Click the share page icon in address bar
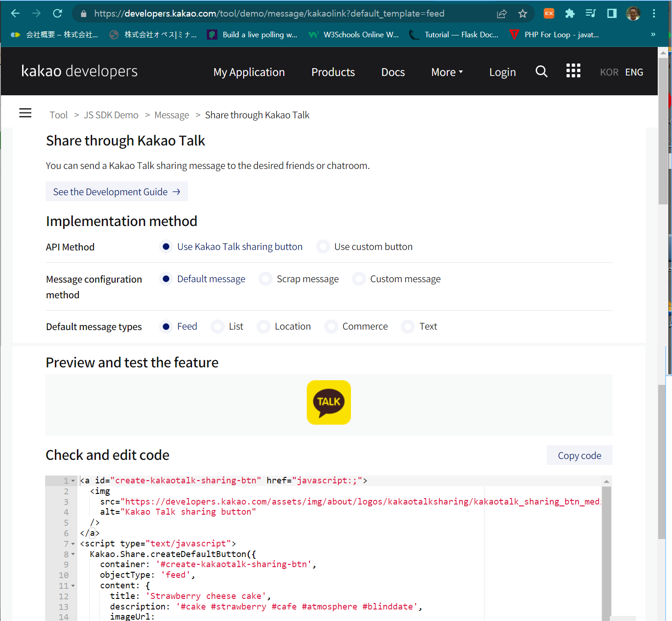Screen dimensions: 672x621 (x=502, y=14)
